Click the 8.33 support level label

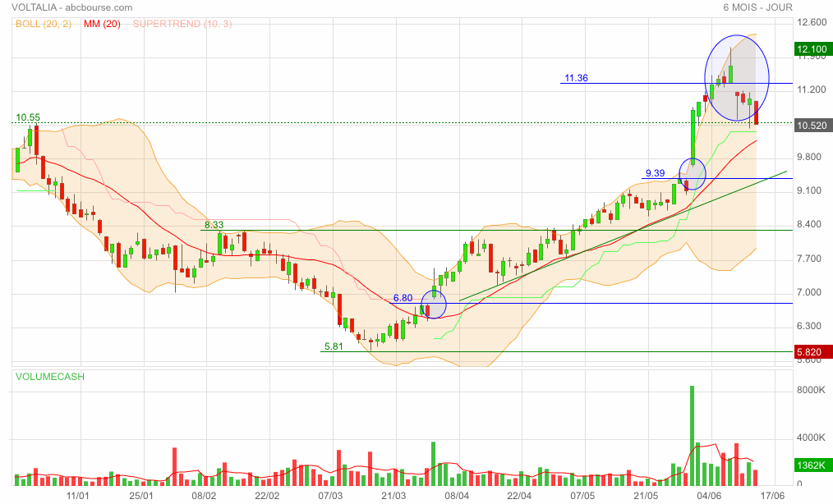pos(214,225)
